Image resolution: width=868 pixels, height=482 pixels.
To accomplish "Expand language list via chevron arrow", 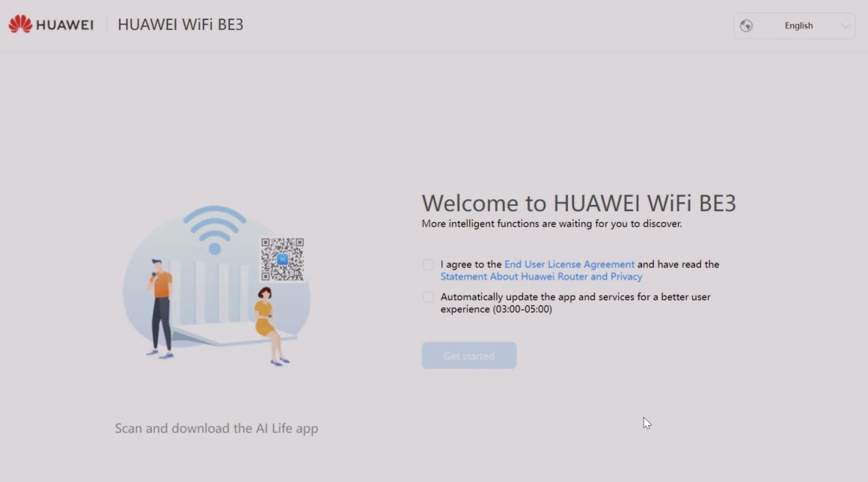I will pyautogui.click(x=845, y=25).
